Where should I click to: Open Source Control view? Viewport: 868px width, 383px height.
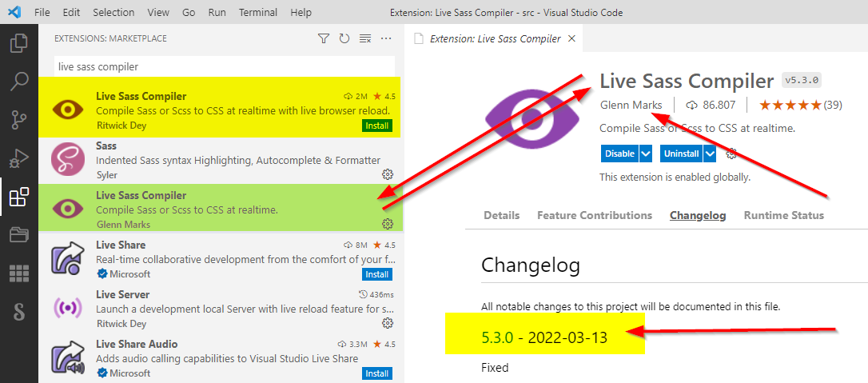[x=19, y=120]
